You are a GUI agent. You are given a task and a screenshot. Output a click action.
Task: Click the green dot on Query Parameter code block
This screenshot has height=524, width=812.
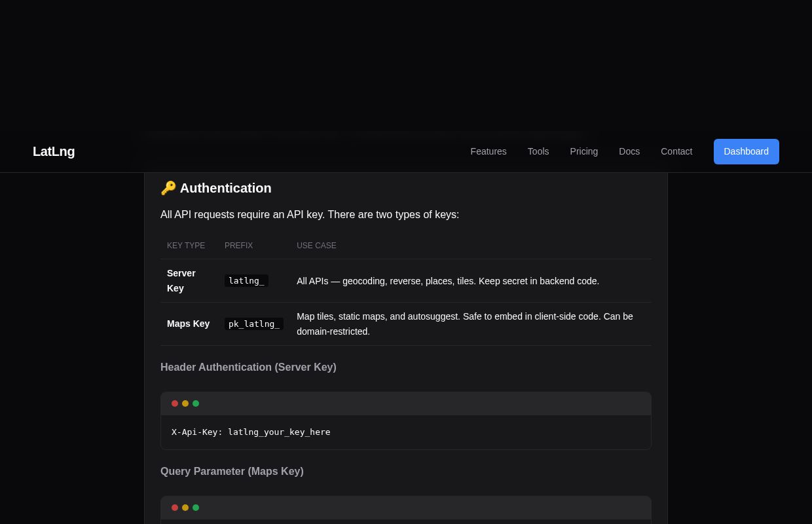196,508
